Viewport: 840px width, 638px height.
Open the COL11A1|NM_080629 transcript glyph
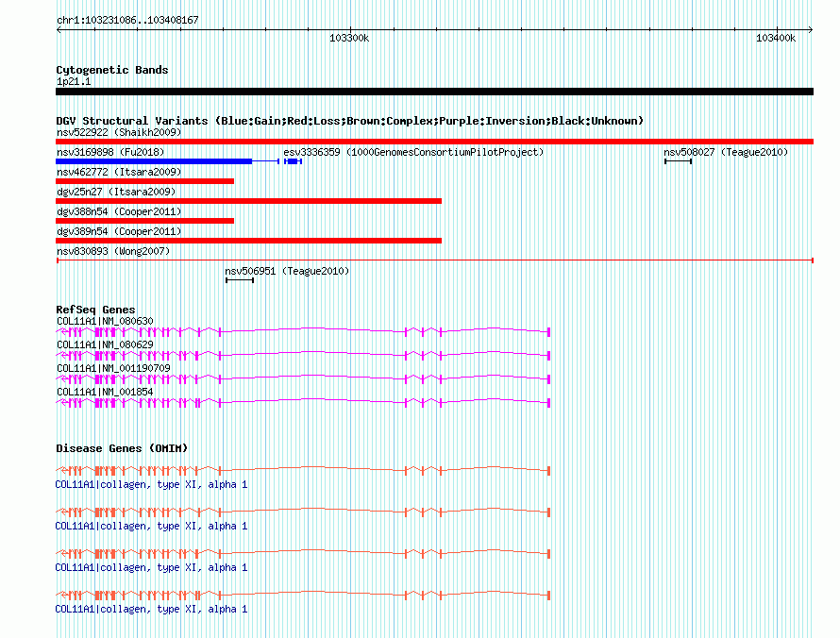click(303, 356)
